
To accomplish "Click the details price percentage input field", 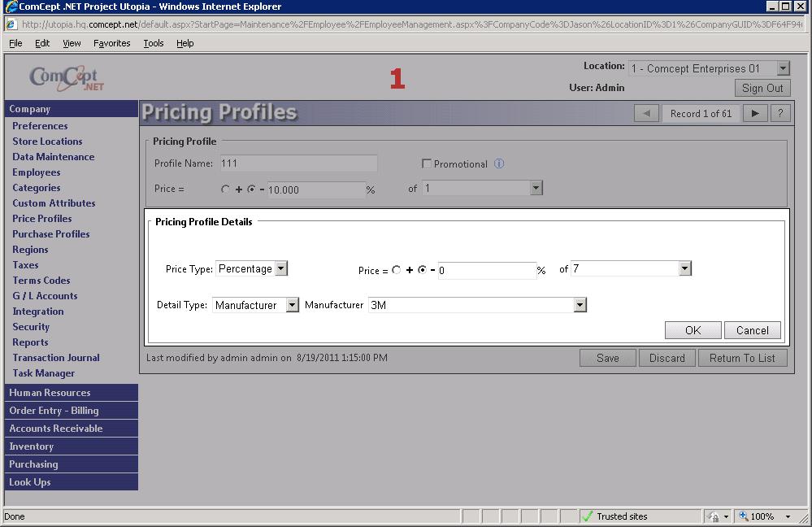I will (486, 271).
